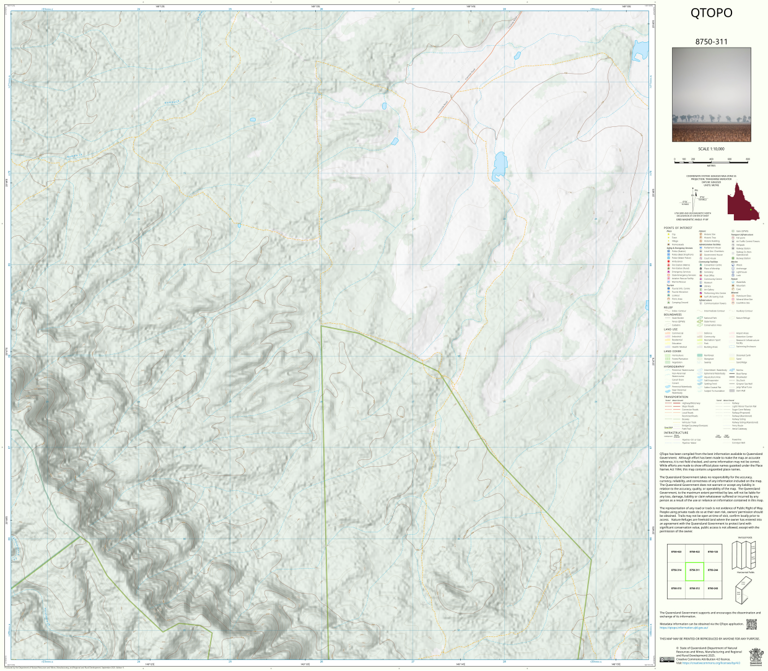Select the sheet number 8750-311 heading
Viewport: 768px width, 671px height.
(711, 42)
